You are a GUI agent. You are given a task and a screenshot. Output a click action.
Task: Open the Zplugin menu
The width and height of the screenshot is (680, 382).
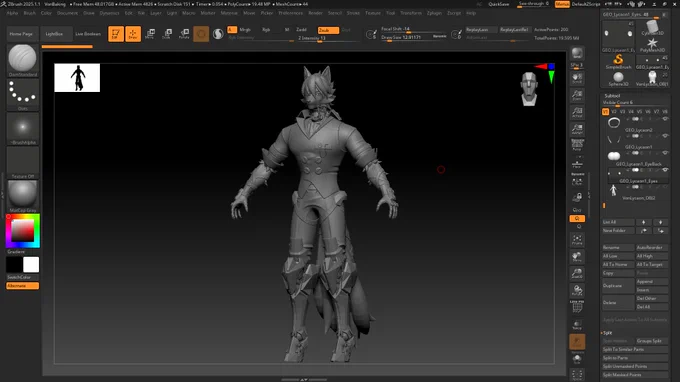click(434, 13)
